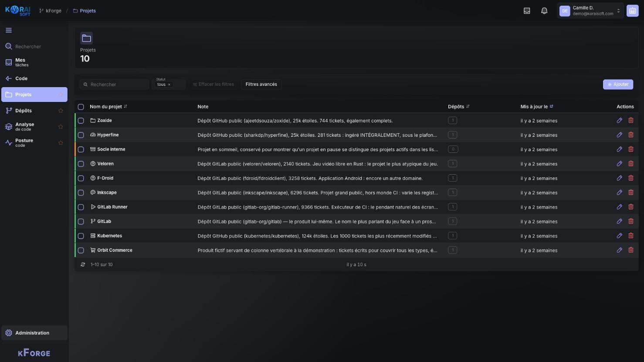Edit the Inkscape project
644x362 pixels.
click(619, 192)
